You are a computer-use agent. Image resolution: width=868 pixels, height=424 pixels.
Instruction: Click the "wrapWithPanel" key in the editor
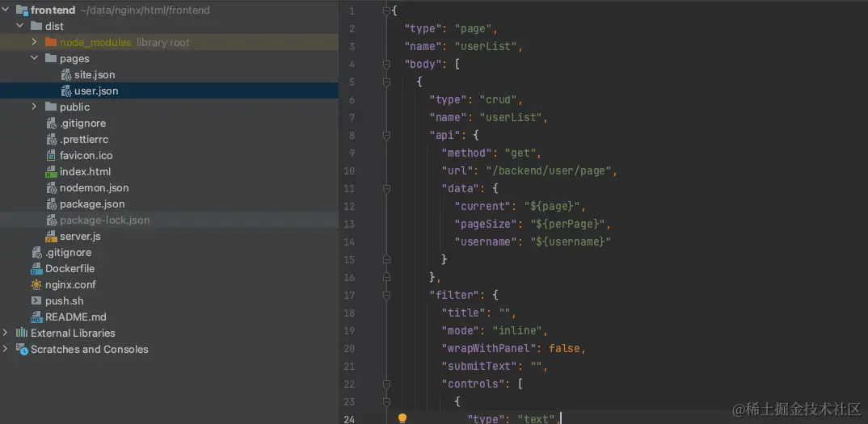491,348
